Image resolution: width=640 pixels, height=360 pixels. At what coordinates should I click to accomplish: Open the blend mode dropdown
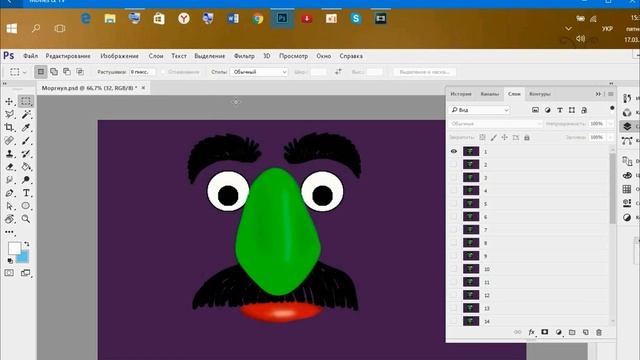pos(495,124)
